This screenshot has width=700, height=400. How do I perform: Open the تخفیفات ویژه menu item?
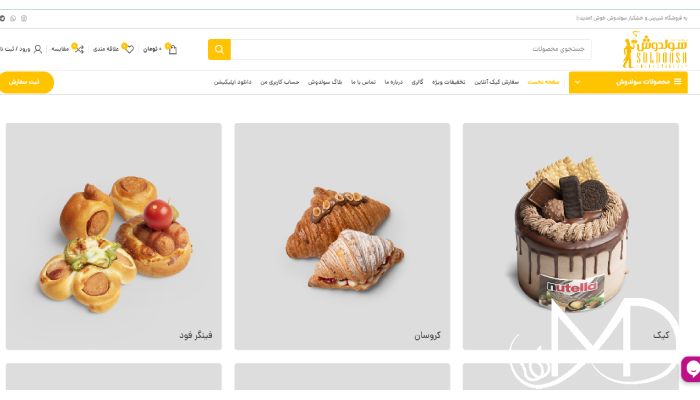tap(449, 82)
